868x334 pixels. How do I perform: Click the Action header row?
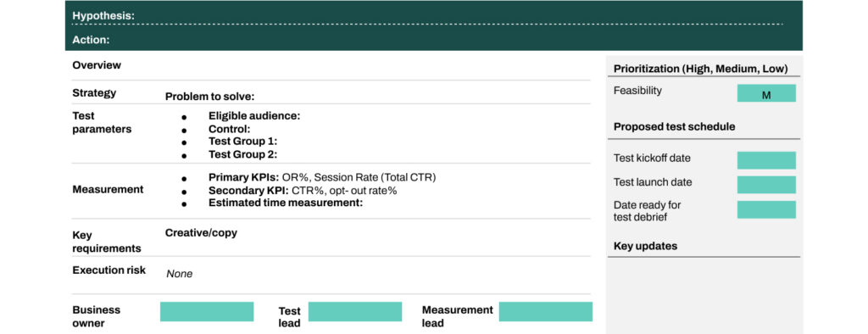(x=433, y=39)
